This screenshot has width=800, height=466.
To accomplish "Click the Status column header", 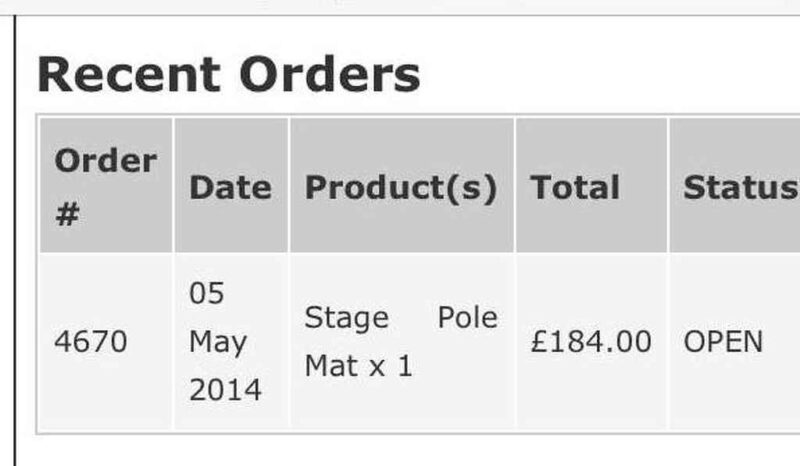I will 739,187.
